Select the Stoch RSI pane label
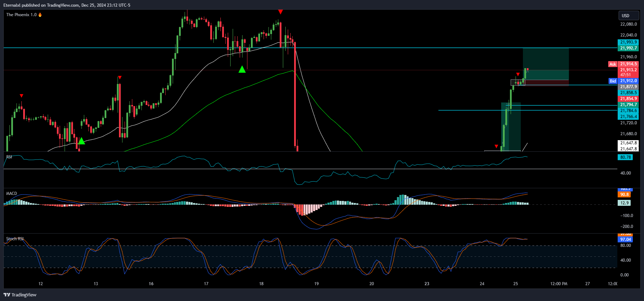The height and width of the screenshot is (301, 644). (x=15, y=239)
